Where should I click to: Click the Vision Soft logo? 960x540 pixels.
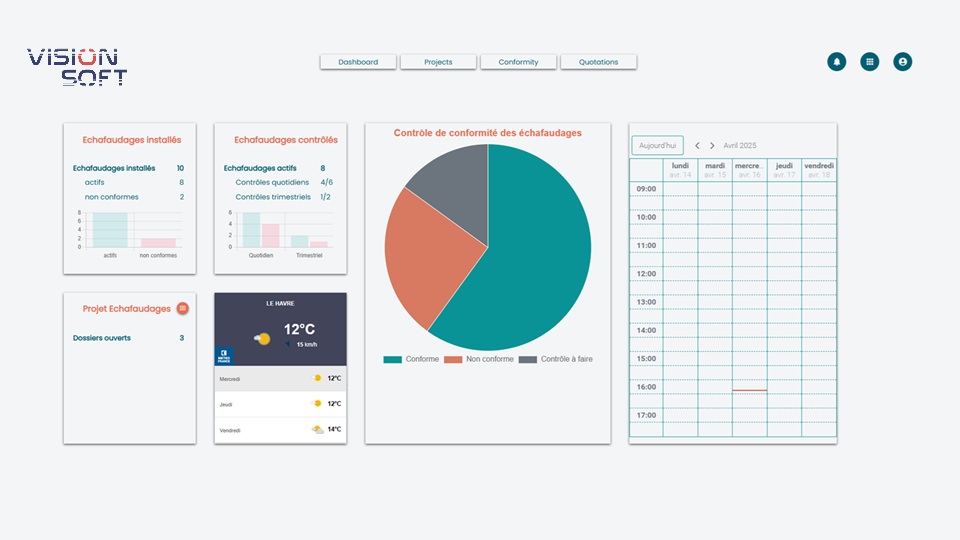pos(77,67)
